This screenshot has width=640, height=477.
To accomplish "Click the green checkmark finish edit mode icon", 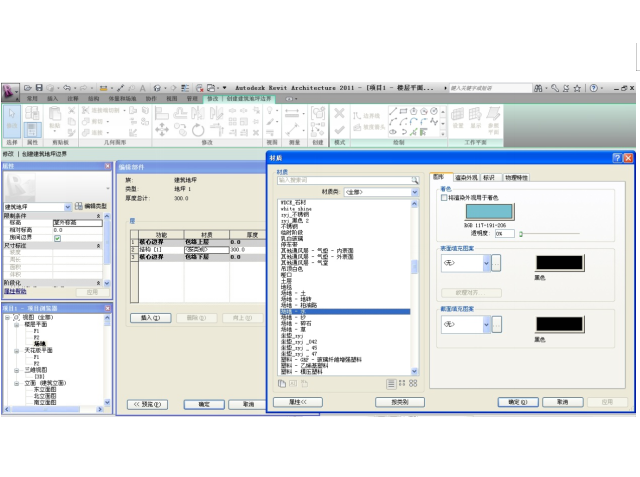I will 340,130.
